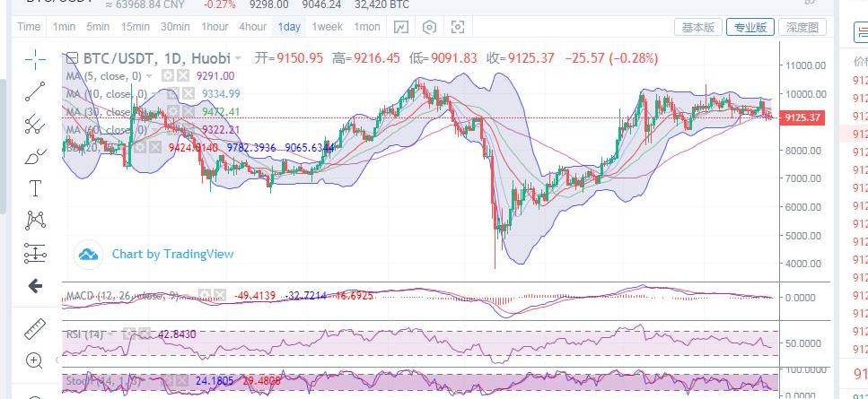Select the brush drawing tool
The width and height of the screenshot is (868, 399).
coord(35,156)
